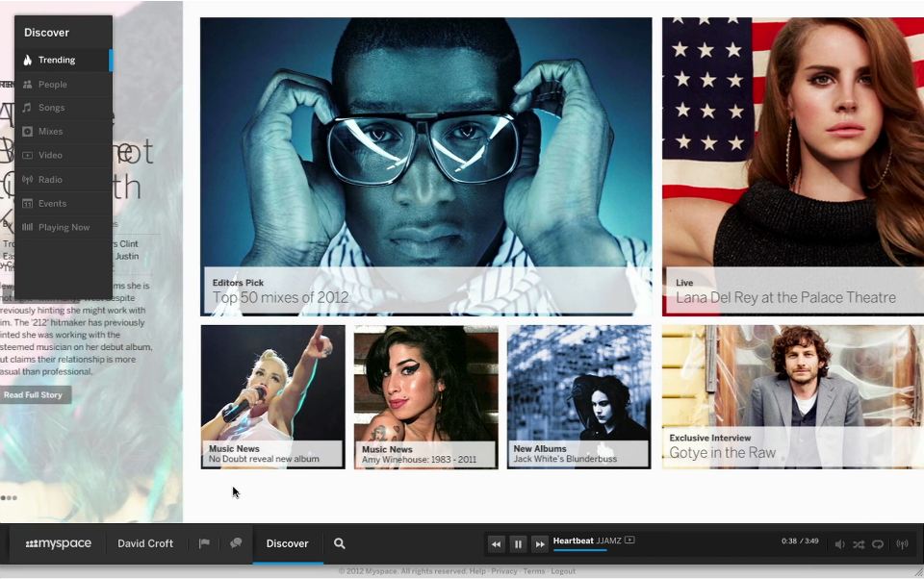Open Playing Now in the Discover menu

64,227
